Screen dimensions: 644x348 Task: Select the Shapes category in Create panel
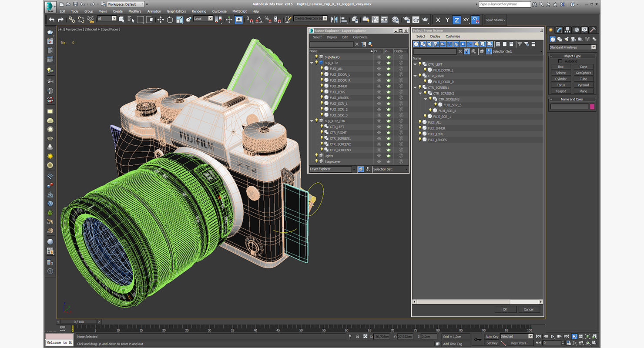560,39
